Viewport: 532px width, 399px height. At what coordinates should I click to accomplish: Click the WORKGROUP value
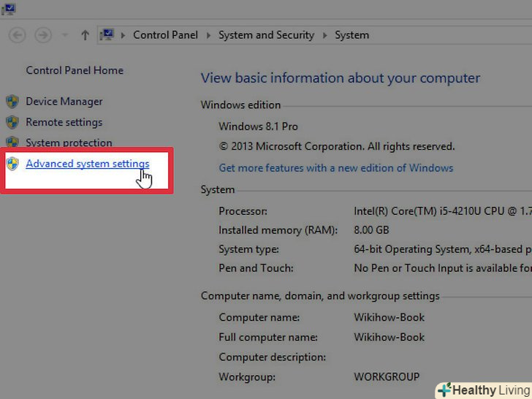point(387,376)
